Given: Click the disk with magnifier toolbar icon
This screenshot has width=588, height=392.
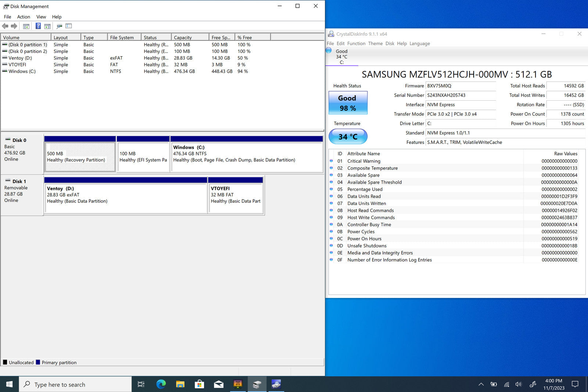Looking at the screenshot, I should pyautogui.click(x=59, y=26).
